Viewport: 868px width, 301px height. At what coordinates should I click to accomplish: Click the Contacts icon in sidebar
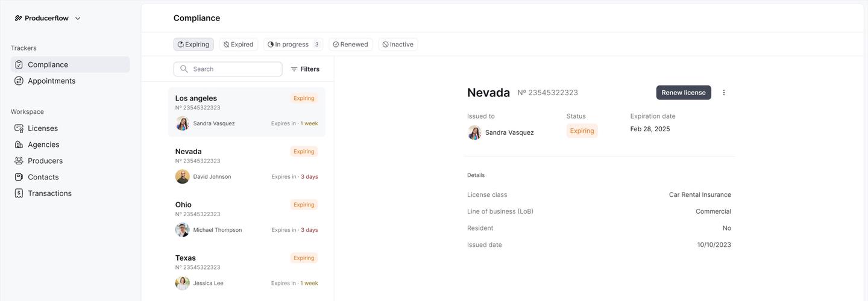pos(19,177)
